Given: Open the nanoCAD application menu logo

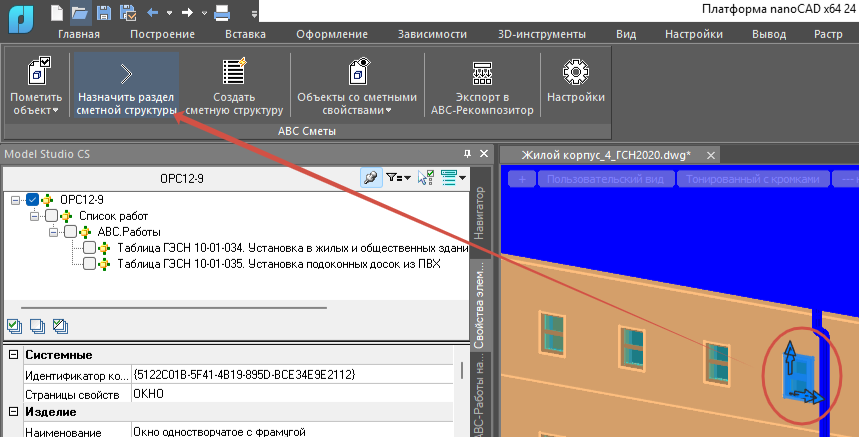Looking at the screenshot, I should [x=21, y=18].
